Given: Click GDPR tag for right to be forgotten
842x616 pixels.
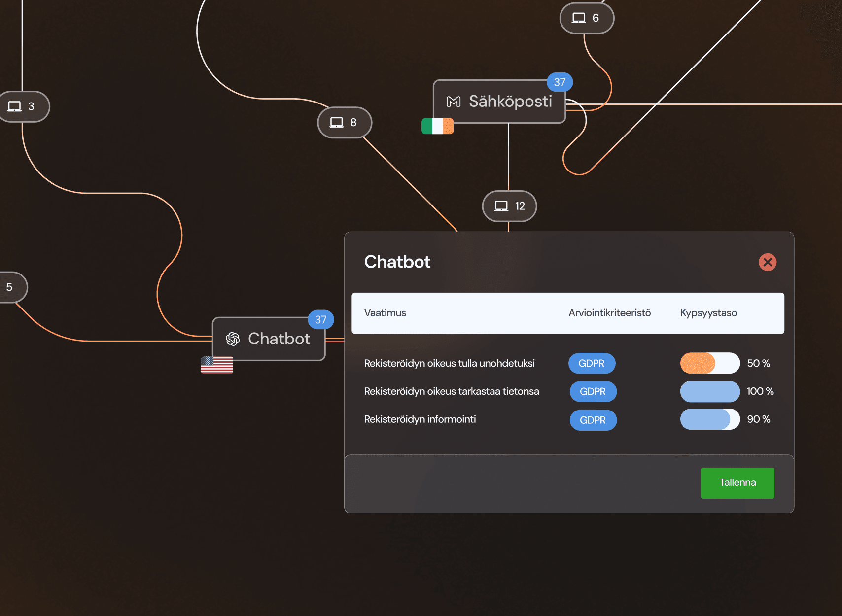Looking at the screenshot, I should point(592,363).
